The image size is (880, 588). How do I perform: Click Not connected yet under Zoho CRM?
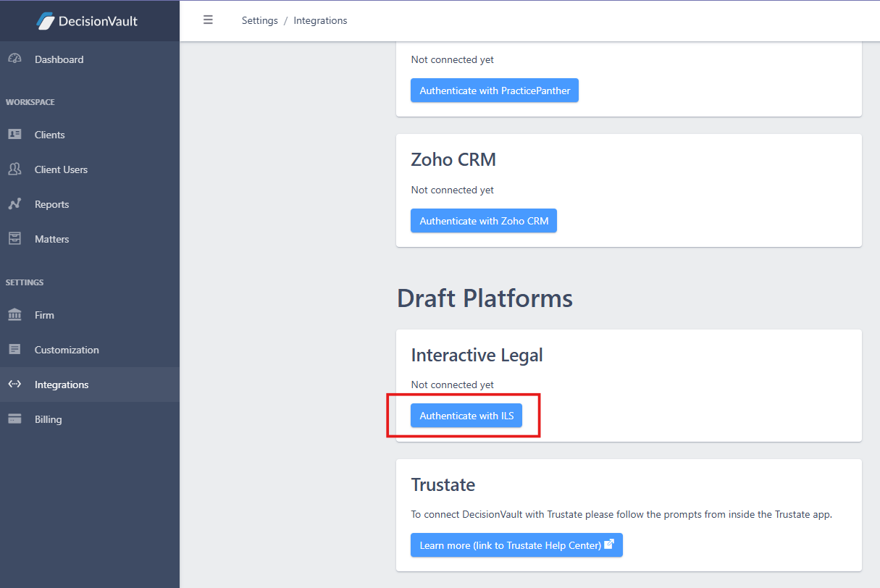coord(453,190)
